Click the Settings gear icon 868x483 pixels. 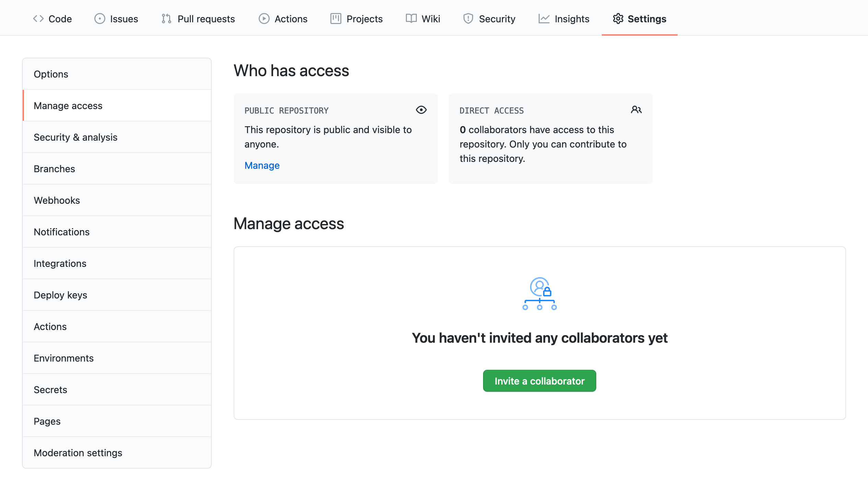pyautogui.click(x=618, y=19)
